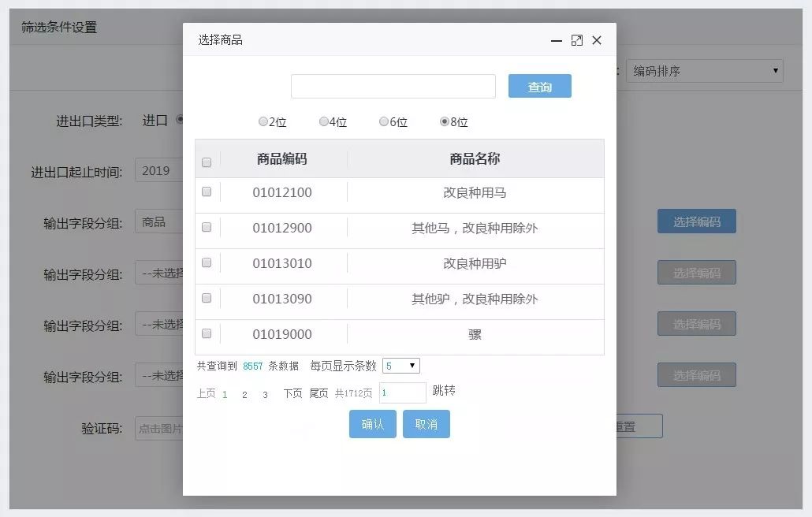
Task: Select the 2位 digit-level radio button
Action: coord(263,121)
